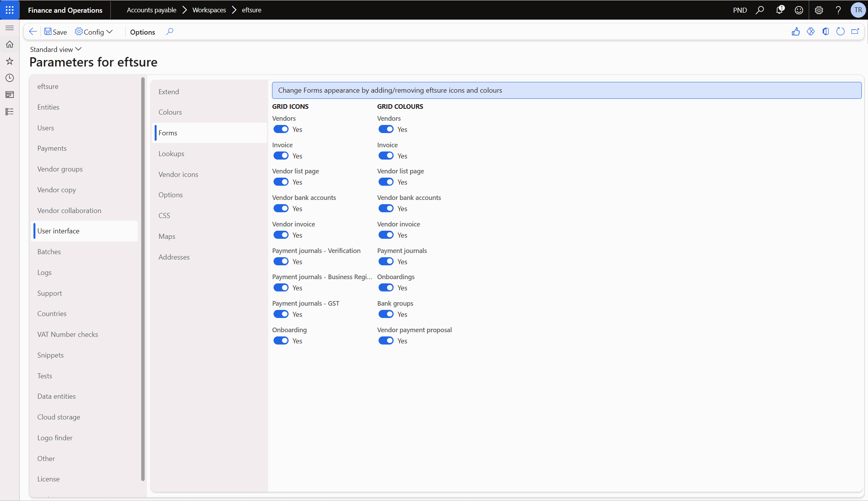Viewport: 868px width, 501px height.
Task: Toggle Grid Icons Vendor list page switch
Action: [281, 182]
